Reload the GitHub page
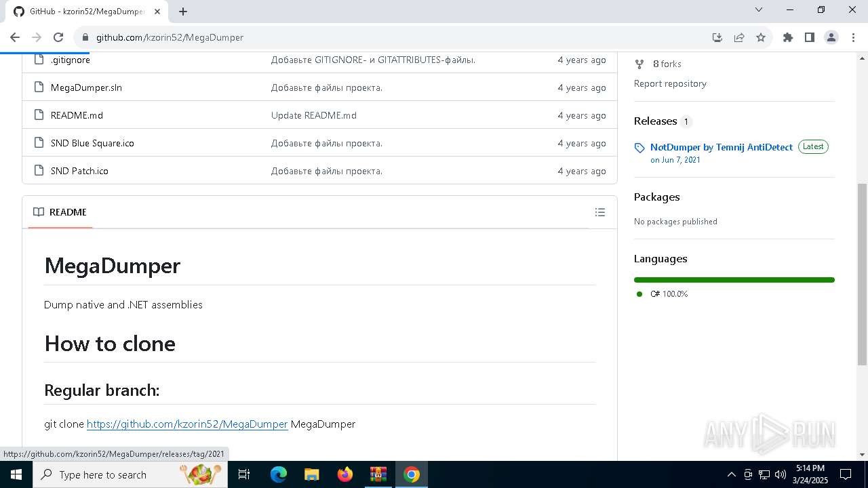This screenshot has width=868, height=488. tap(58, 37)
